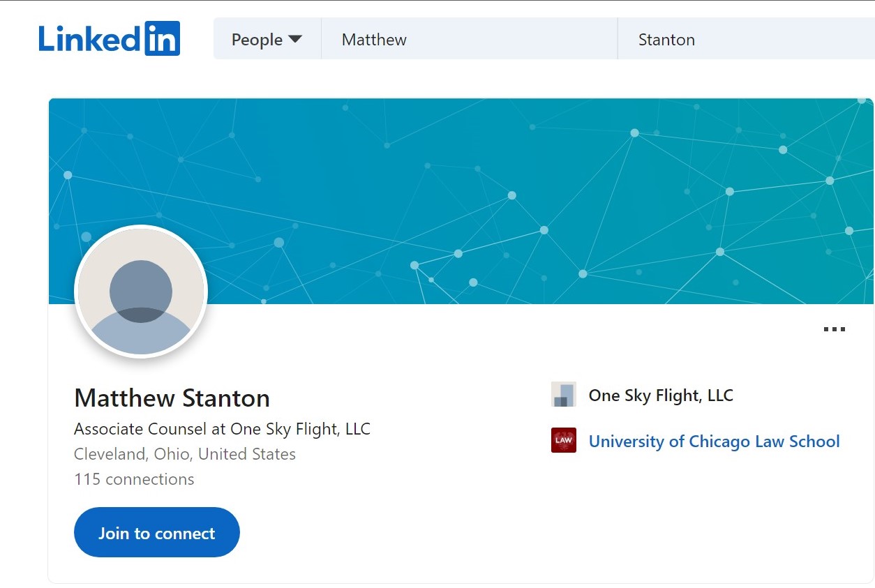Click the 115 connections text
The width and height of the screenshot is (875, 588).
coord(134,479)
